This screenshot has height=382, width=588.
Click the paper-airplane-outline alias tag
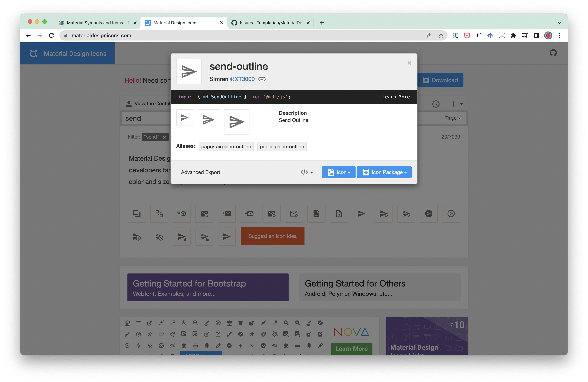pyautogui.click(x=226, y=147)
